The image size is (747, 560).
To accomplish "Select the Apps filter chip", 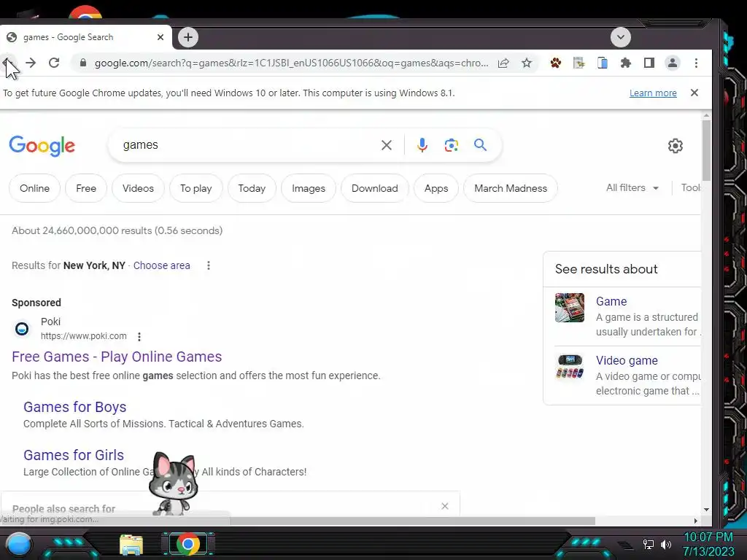I will point(436,188).
